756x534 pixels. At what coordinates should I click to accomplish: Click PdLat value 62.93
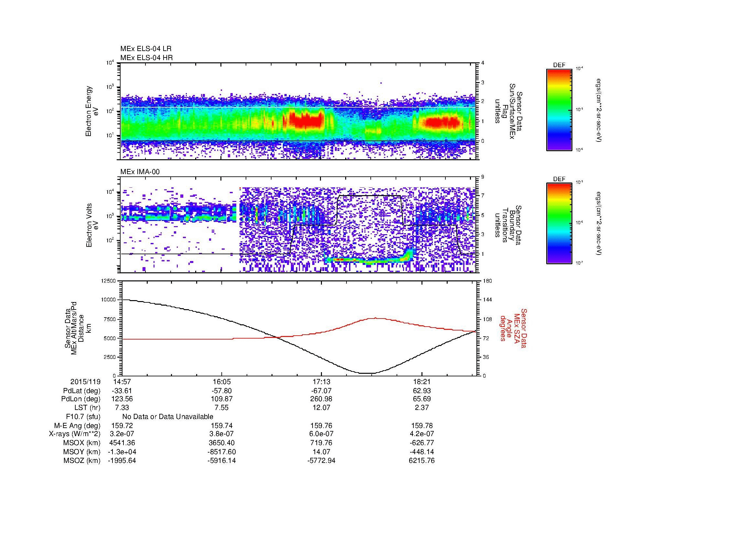pyautogui.click(x=422, y=391)
